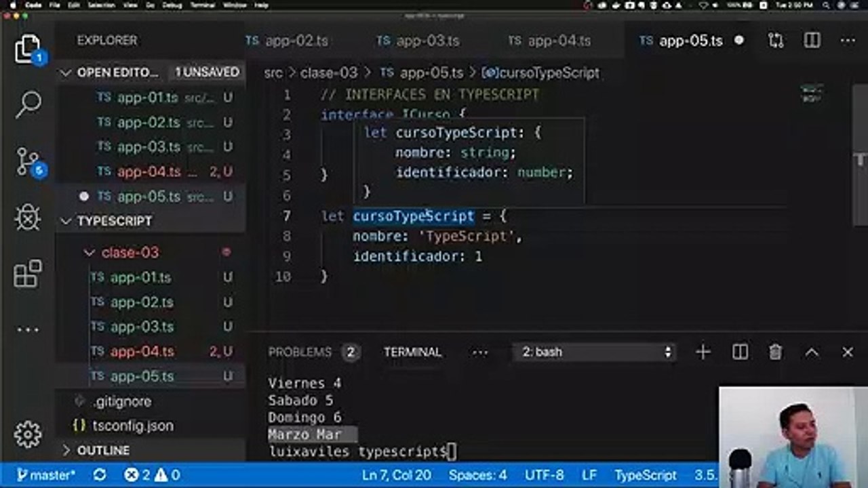Select language mode TypeScript in status bar
The image size is (868, 488).
click(x=646, y=474)
